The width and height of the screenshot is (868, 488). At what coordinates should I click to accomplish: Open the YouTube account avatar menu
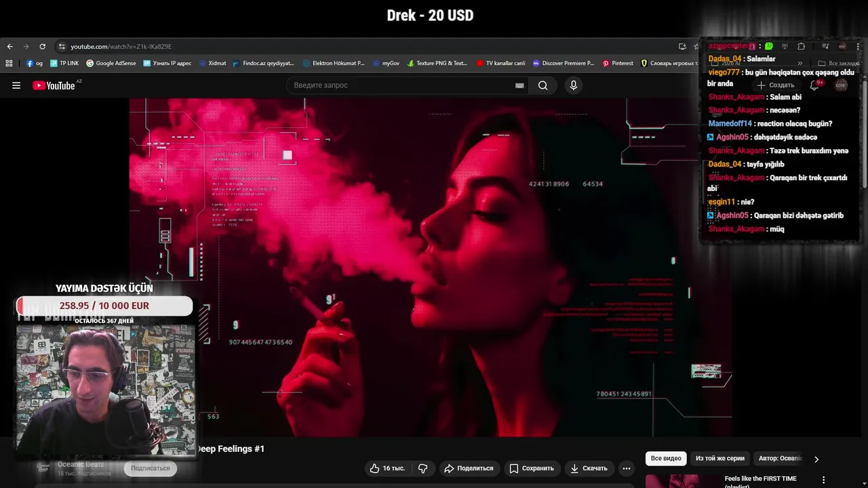(x=841, y=85)
